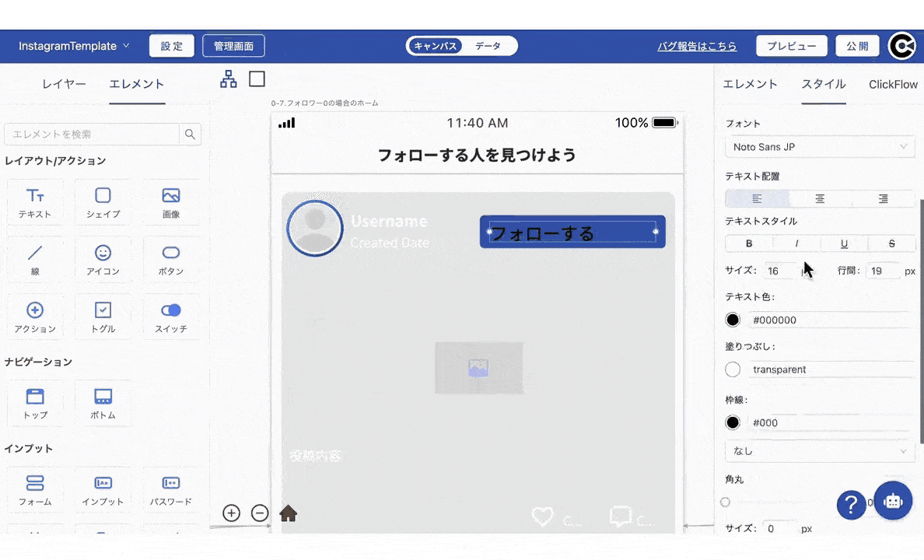
Task: Click the home icon below canvas
Action: (x=288, y=513)
